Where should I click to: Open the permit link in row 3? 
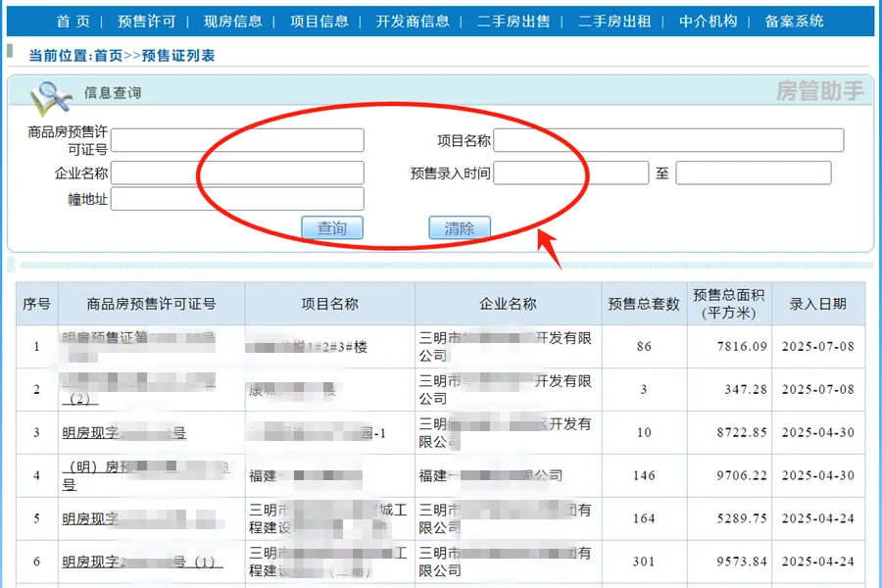[123, 433]
